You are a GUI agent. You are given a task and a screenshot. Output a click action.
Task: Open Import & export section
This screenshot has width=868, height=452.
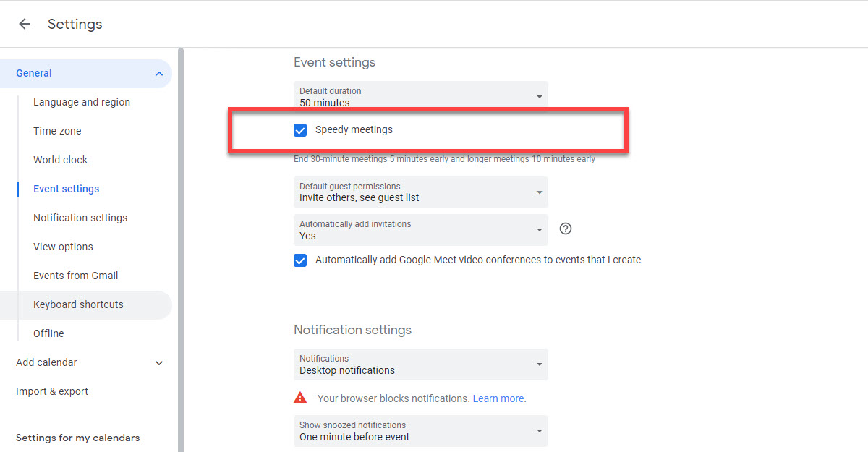point(52,391)
